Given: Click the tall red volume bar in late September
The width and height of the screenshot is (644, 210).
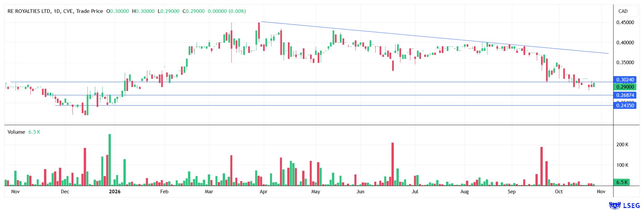Looking at the screenshot, I should point(541,166).
